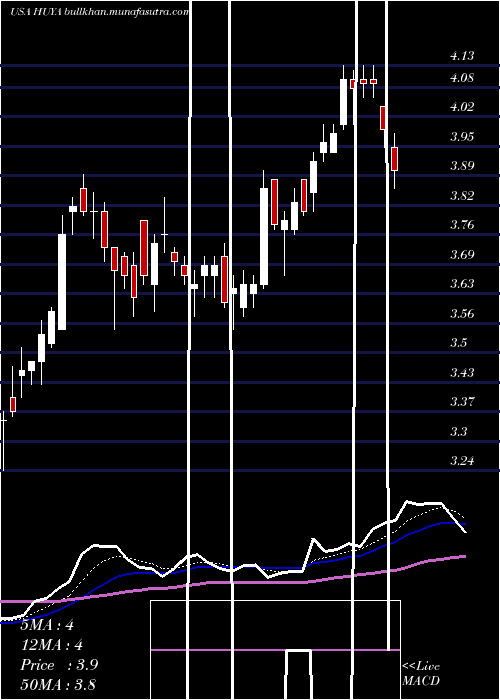500x700 pixels.
Task: Click the pink 50MA line's right end
Action: click(x=463, y=556)
